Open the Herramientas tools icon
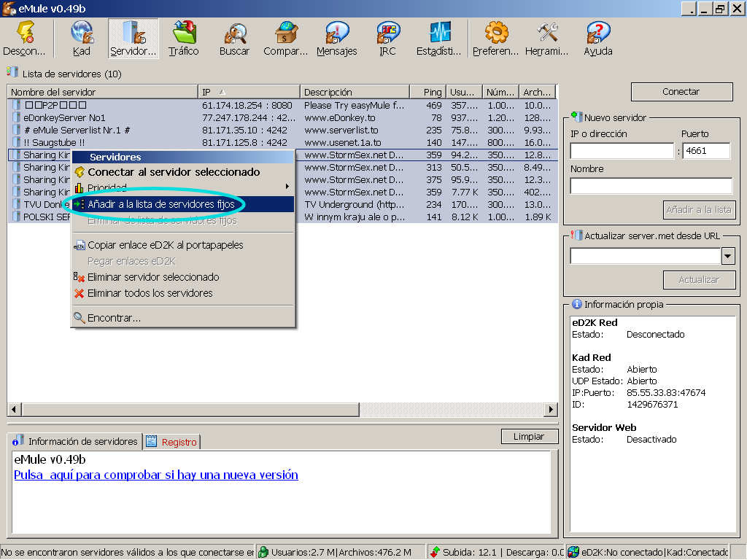 pyautogui.click(x=546, y=38)
